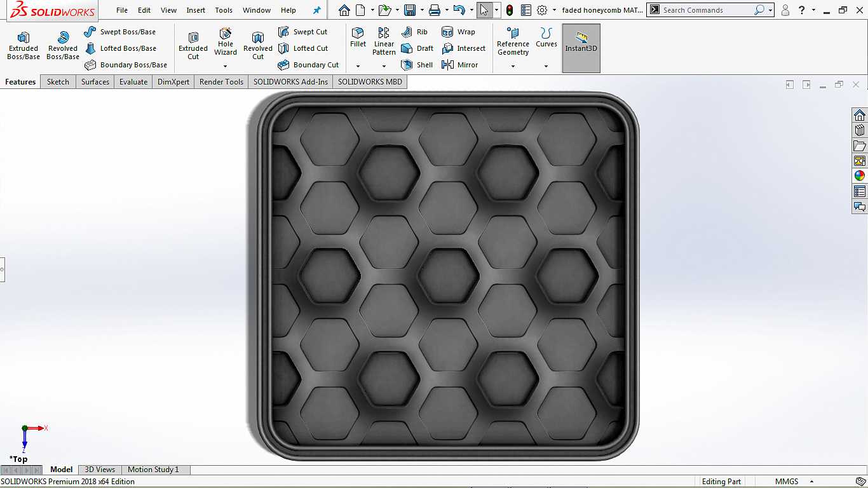Expand the Fillet dropdown arrow
Image resolution: width=868 pixels, height=488 pixels.
click(358, 66)
